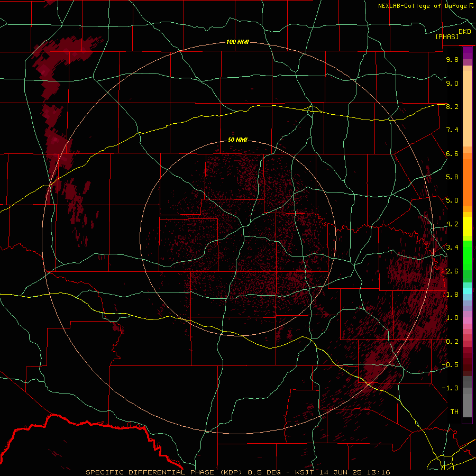The image size is (476, 476).
Task: Click the 6.6 scale value
Action: pos(452,153)
